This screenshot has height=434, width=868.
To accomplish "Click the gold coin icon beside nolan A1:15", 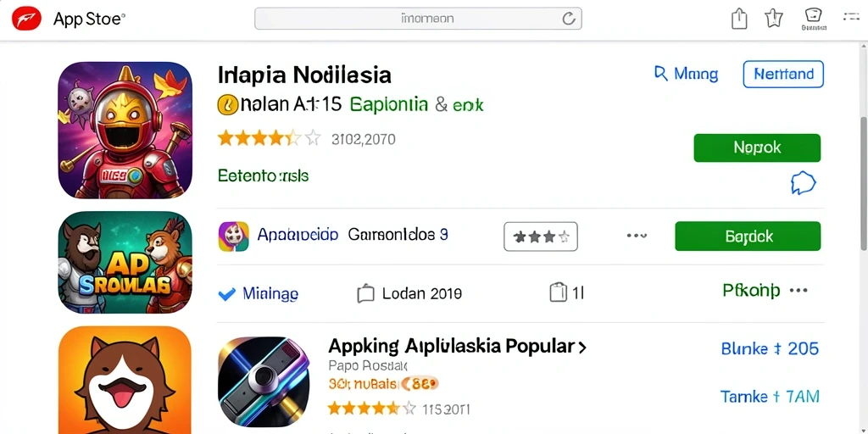I will click(227, 104).
